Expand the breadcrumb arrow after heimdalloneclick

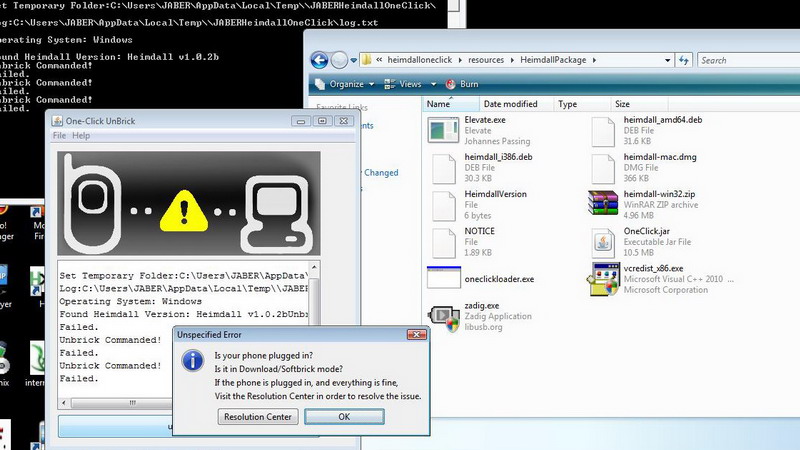click(x=460, y=60)
